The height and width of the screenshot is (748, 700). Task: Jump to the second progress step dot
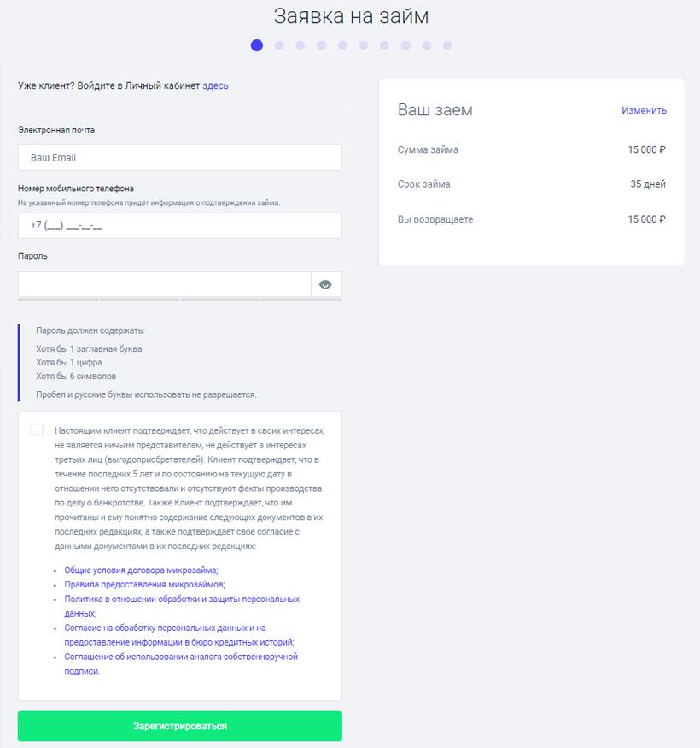point(279,45)
